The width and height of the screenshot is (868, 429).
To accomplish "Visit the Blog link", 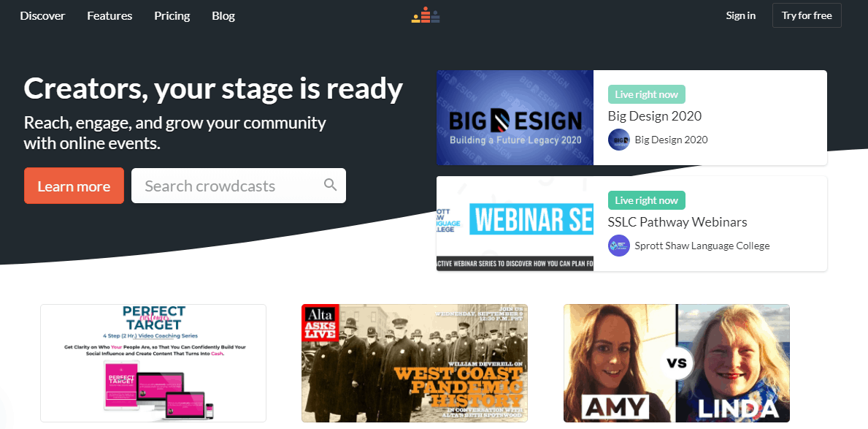I will (223, 16).
